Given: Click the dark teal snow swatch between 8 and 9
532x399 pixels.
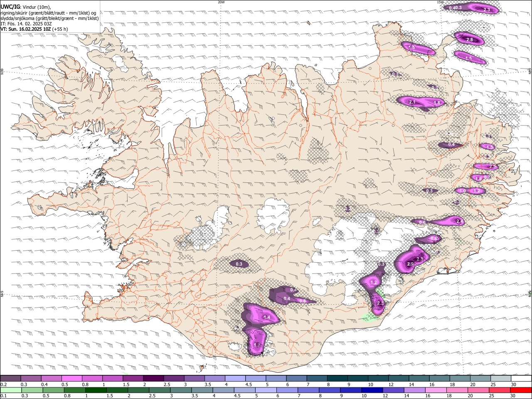Looking at the screenshot, I should [337, 379].
